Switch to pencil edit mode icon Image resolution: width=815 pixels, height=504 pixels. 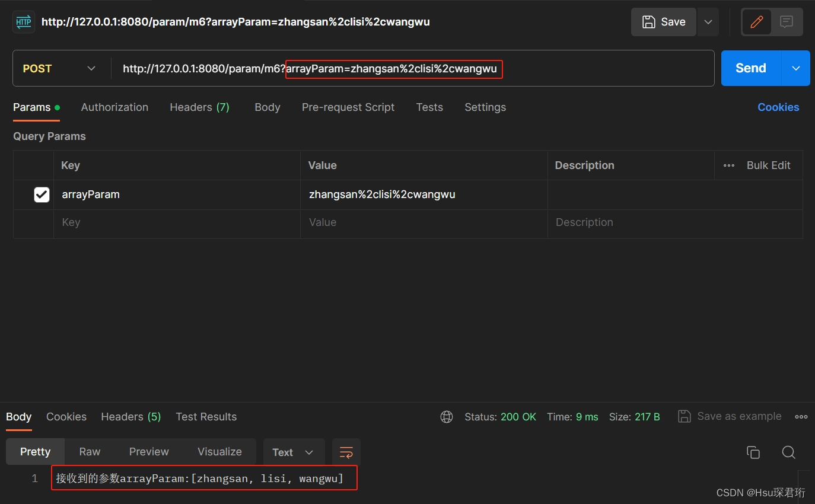pos(756,22)
